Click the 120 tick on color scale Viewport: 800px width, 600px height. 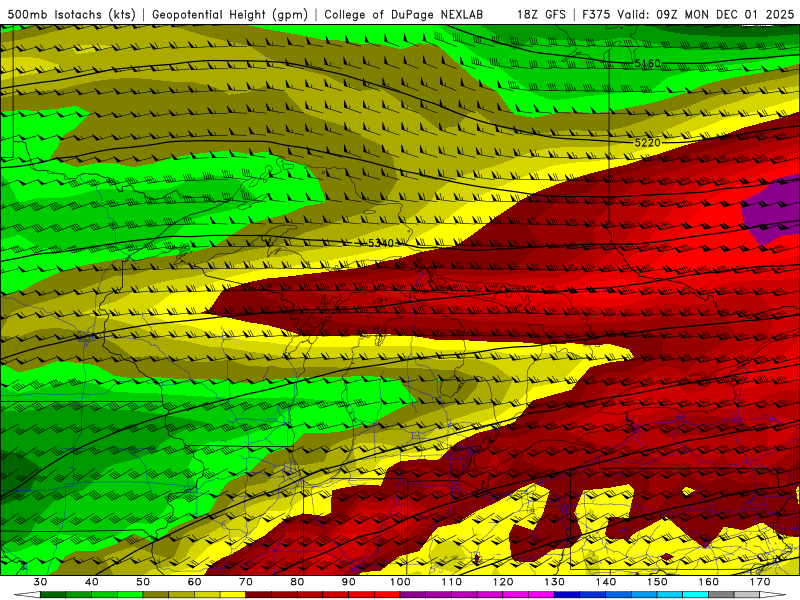point(503,582)
